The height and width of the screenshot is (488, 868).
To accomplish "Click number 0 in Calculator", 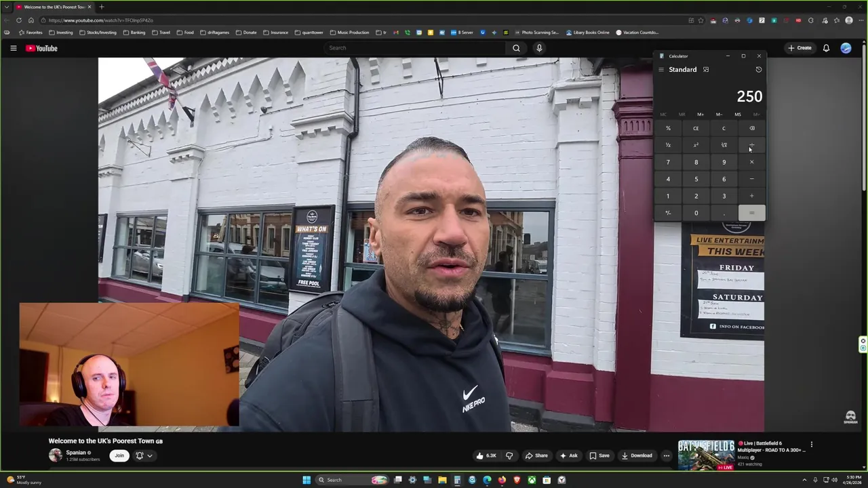I will 696,213.
